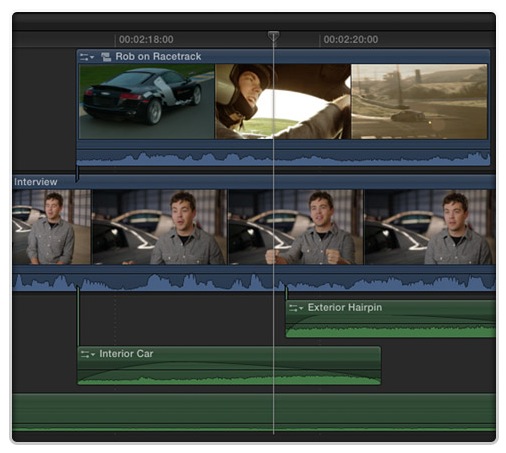Open adjustments menu icon on Interior Car clip
Image resolution: width=506 pixels, height=453 pixels.
coord(85,354)
